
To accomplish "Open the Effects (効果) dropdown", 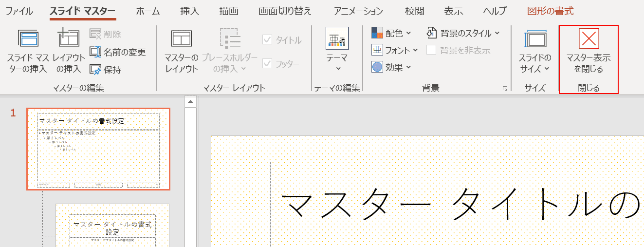I will coord(391,67).
